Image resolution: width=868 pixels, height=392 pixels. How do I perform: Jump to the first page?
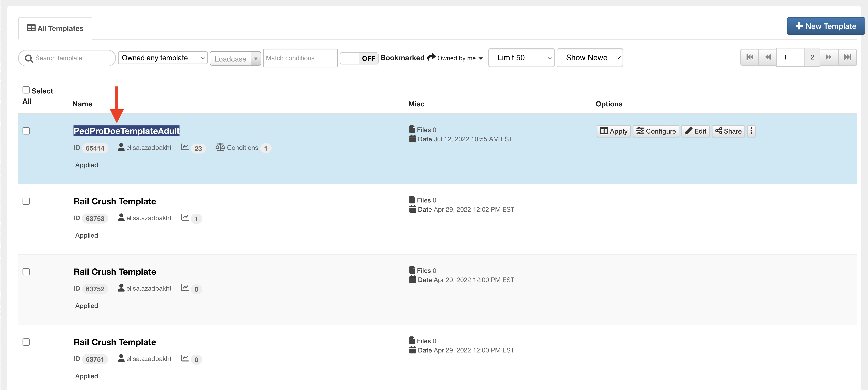[749, 57]
